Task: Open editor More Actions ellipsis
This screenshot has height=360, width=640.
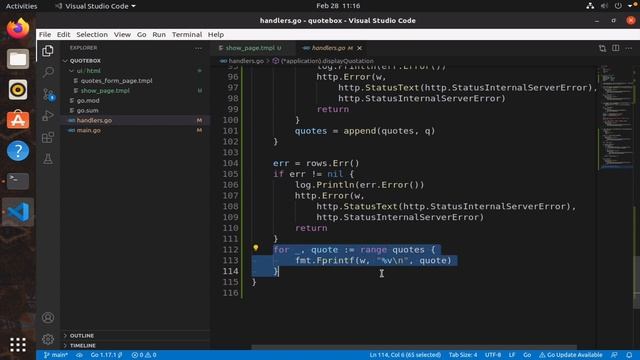Action: click(x=629, y=48)
